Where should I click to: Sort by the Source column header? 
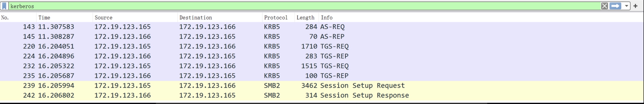pos(135,18)
